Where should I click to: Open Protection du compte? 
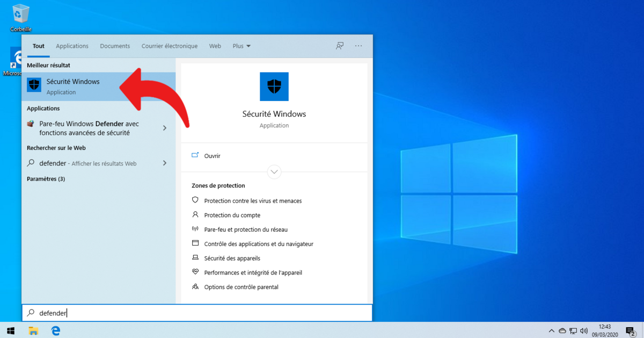pyautogui.click(x=232, y=215)
